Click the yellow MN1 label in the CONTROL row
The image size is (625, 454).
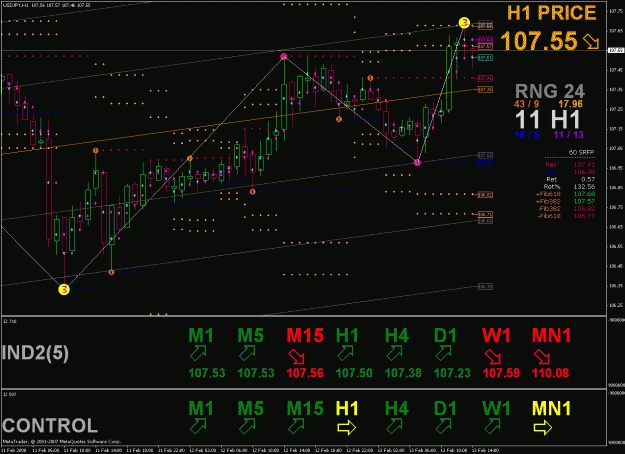(x=552, y=409)
